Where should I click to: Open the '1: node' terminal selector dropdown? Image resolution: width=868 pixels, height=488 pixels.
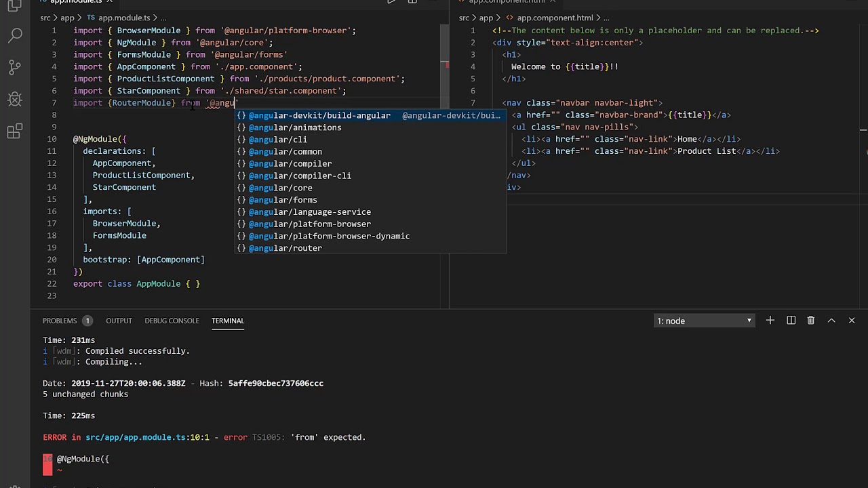704,321
